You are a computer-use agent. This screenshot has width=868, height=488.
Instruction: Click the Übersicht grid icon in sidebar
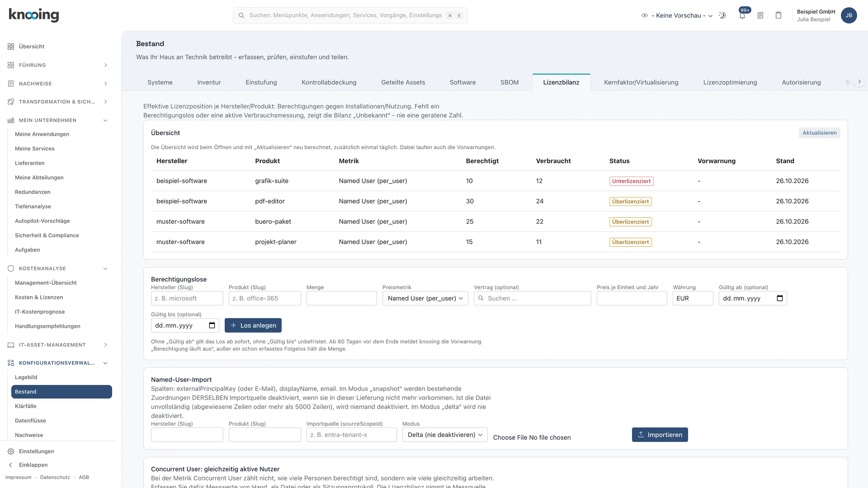pyautogui.click(x=11, y=47)
